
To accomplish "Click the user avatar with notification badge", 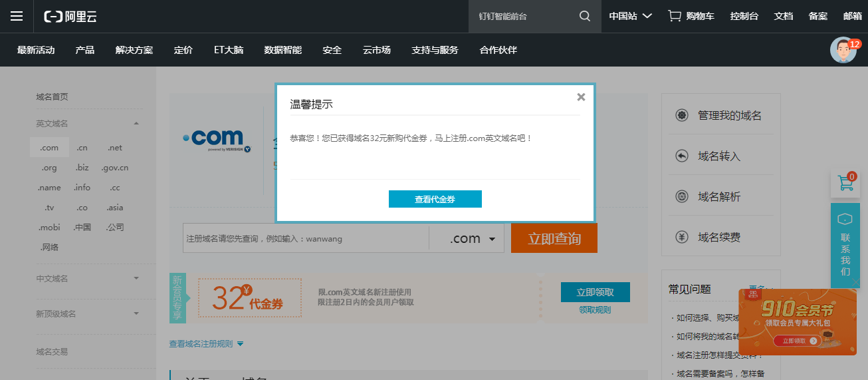I will (843, 51).
